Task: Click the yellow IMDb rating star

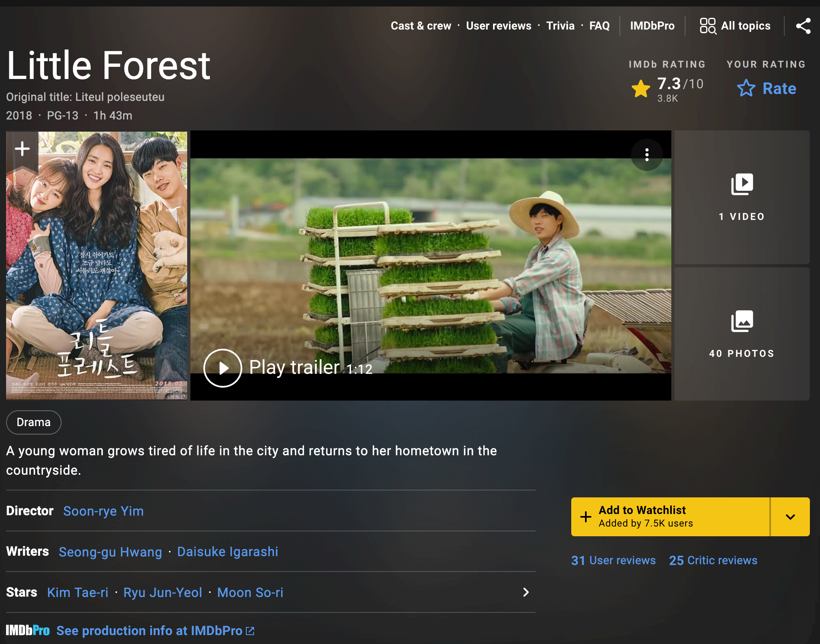Action: (x=641, y=88)
